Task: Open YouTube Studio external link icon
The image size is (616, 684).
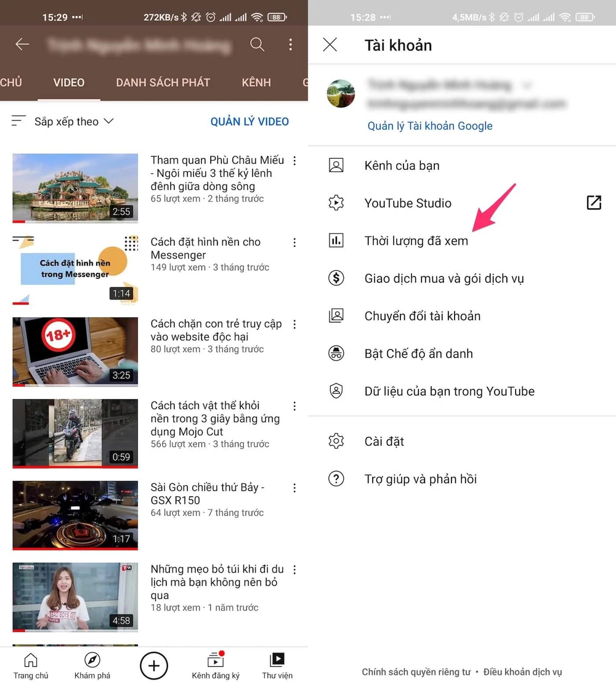Action: (593, 203)
